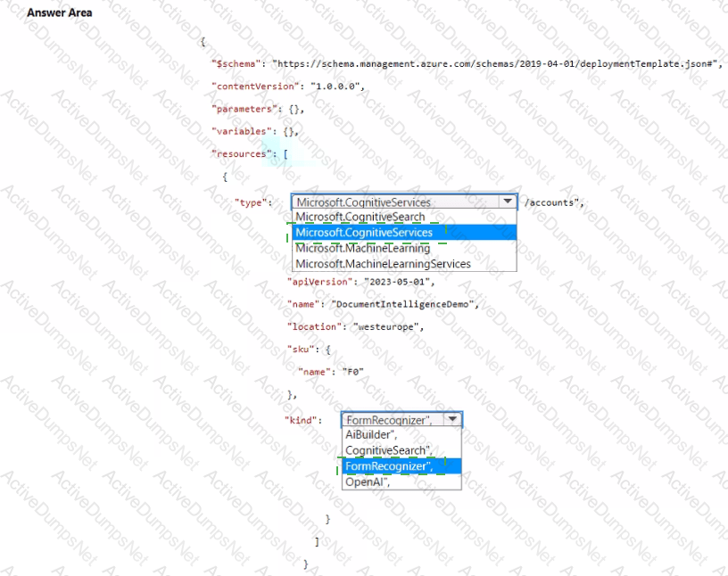Click the kind combo box text field
This screenshot has width=728, height=576.
point(390,419)
